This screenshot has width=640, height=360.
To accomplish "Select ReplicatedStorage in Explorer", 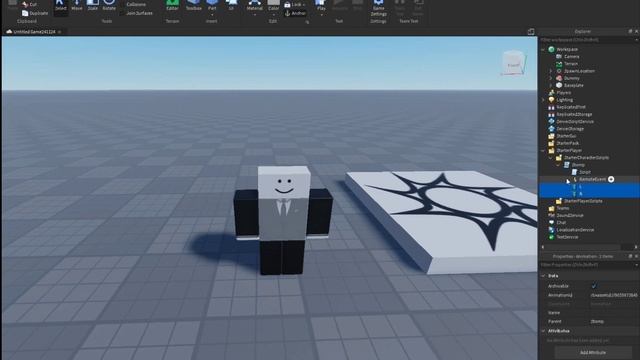I will point(574,115).
